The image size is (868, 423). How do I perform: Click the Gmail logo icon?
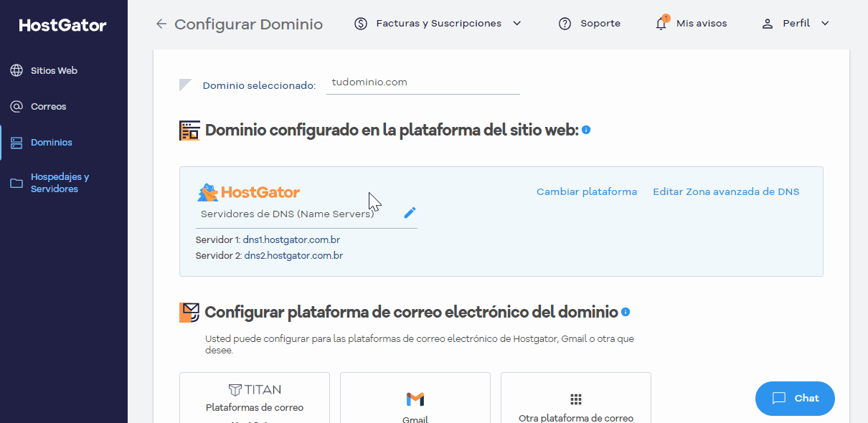(x=415, y=399)
